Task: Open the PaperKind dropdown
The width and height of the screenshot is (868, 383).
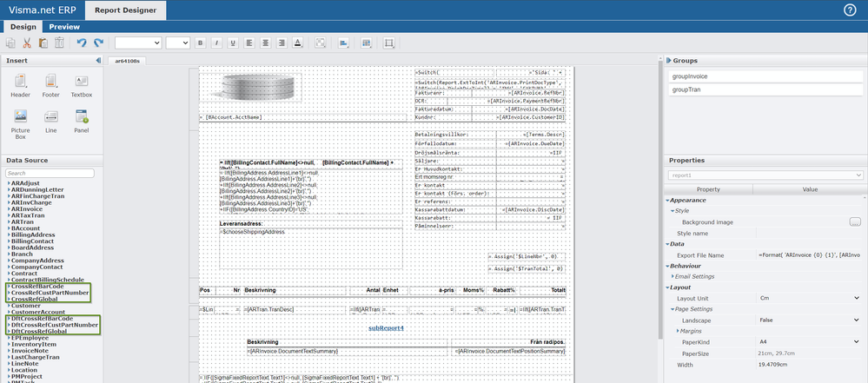Action: [x=857, y=342]
